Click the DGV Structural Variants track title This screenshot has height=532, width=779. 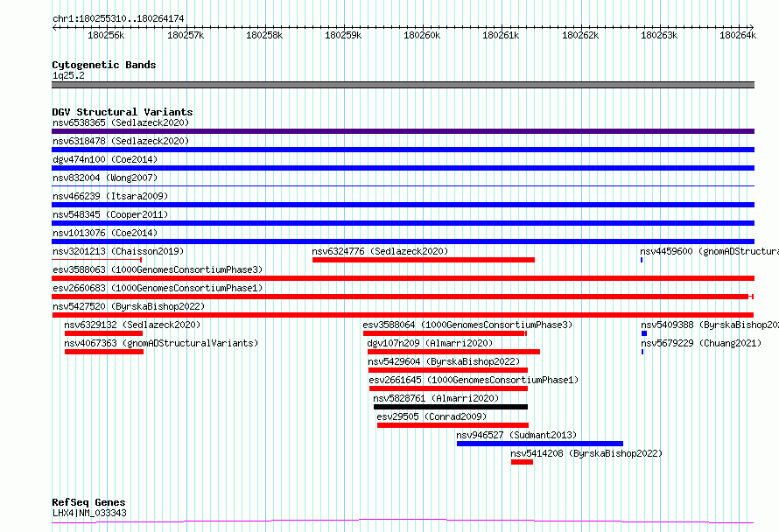point(123,112)
